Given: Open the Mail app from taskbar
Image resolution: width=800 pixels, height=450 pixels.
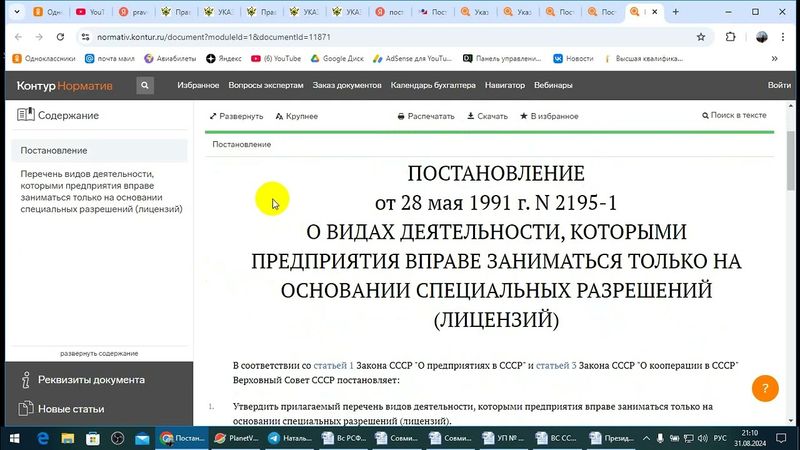Looking at the screenshot, I should pyautogui.click(x=142, y=438).
